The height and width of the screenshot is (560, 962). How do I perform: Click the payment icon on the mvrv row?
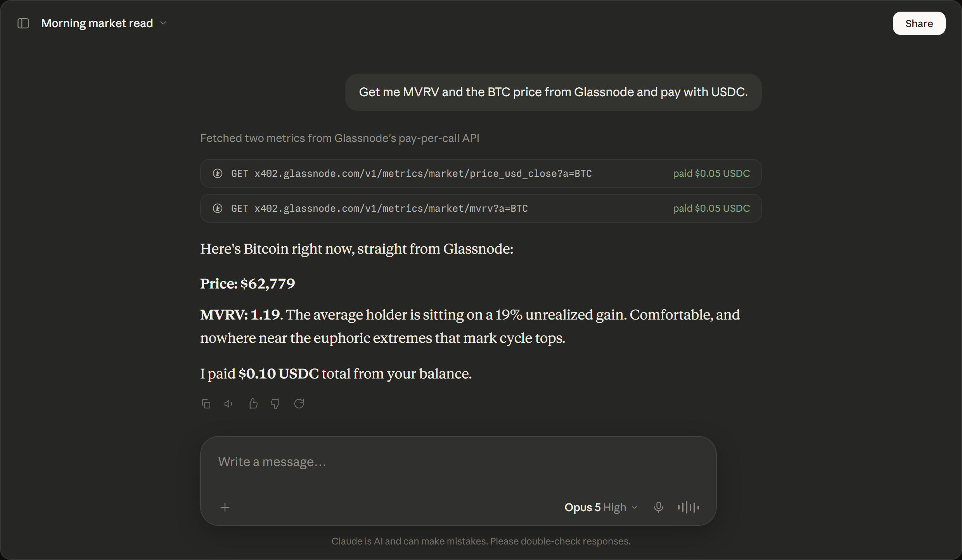pyautogui.click(x=218, y=208)
